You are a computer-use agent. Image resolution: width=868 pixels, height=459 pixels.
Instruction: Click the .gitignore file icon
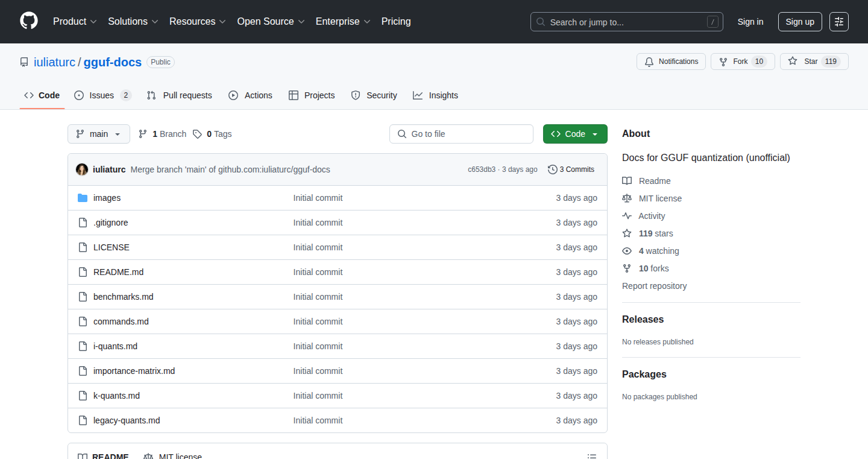click(83, 223)
